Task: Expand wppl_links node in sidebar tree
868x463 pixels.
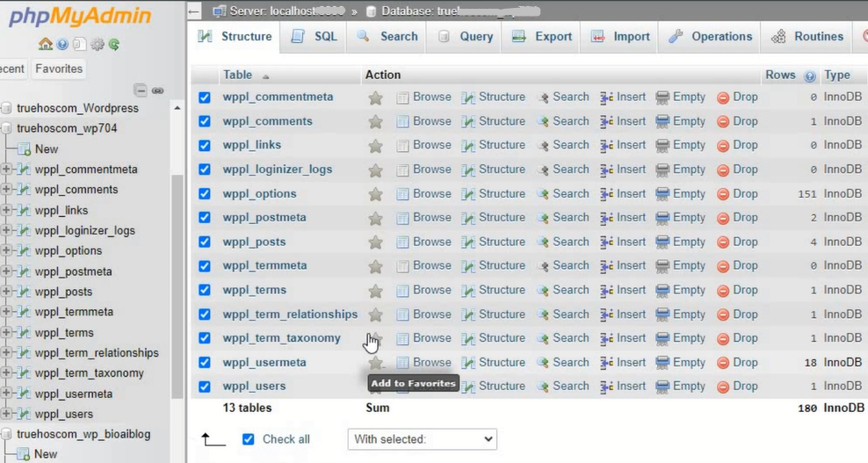Action: tap(6, 210)
